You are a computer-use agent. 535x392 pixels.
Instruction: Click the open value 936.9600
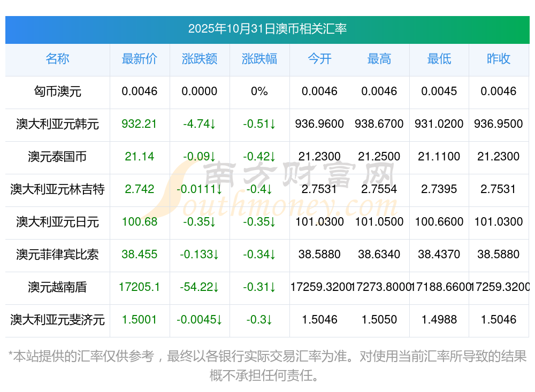tap(319, 124)
